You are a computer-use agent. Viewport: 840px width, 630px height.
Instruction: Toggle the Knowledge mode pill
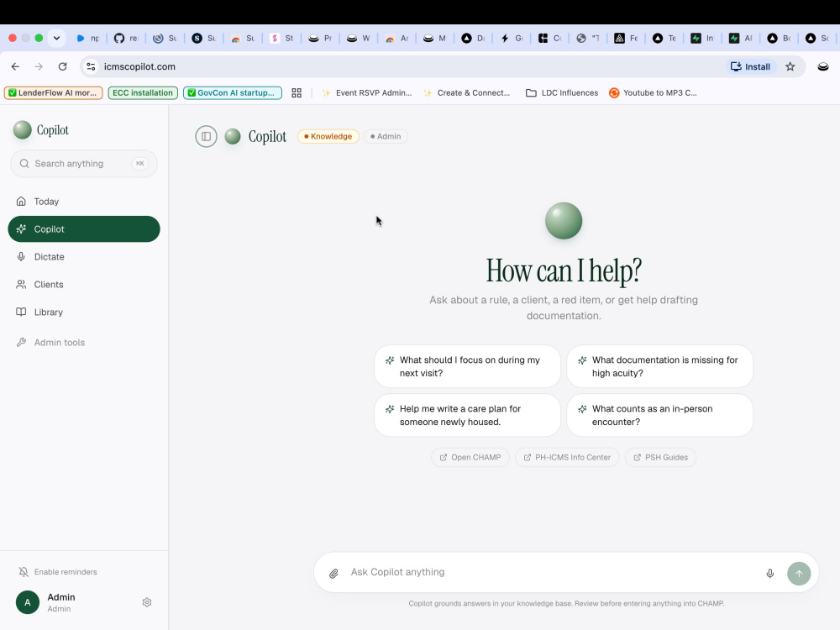tap(328, 136)
